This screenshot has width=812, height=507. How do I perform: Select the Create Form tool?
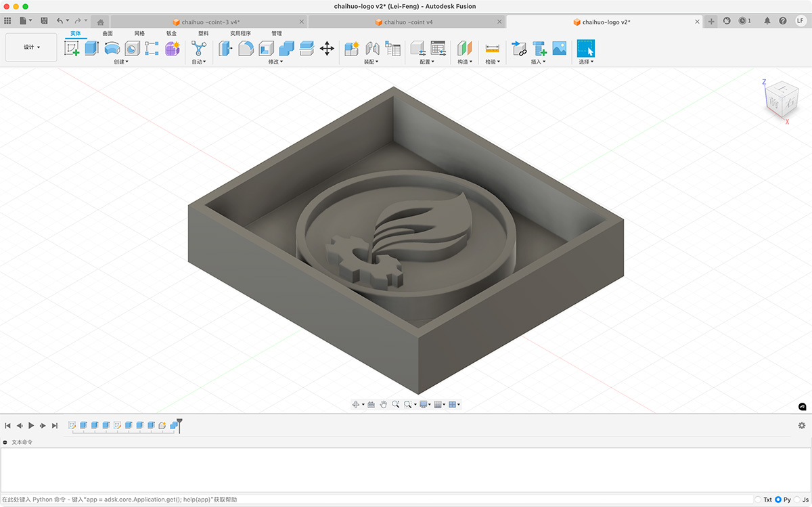[173, 48]
